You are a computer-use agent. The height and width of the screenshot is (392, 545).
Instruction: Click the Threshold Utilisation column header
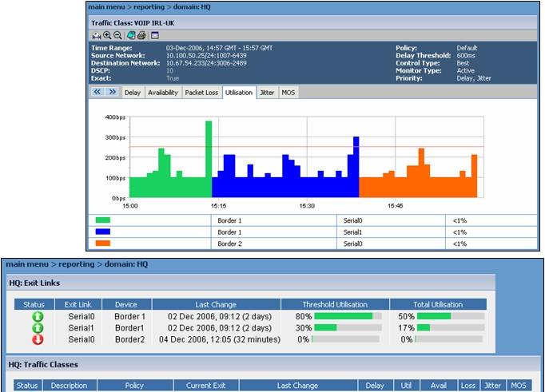(335, 304)
